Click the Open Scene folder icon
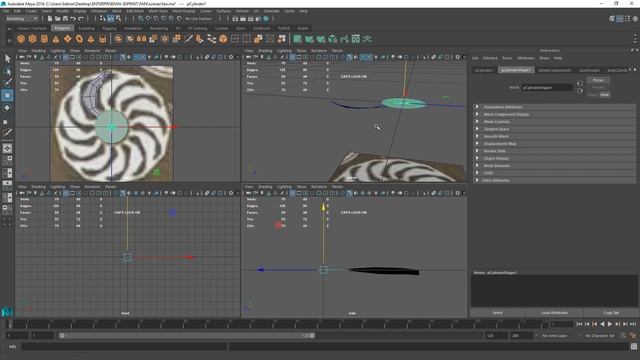The height and width of the screenshot is (360, 640). (x=58, y=18)
